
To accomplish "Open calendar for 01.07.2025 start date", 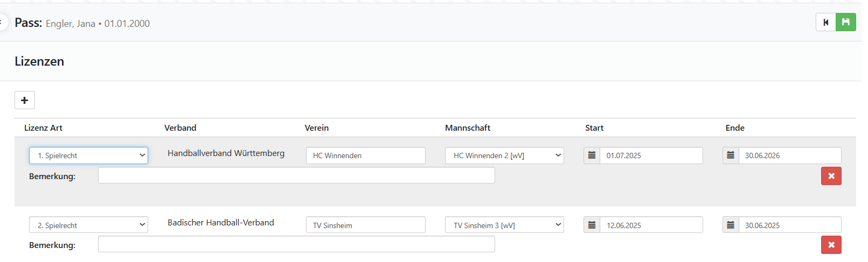I will coord(592,155).
